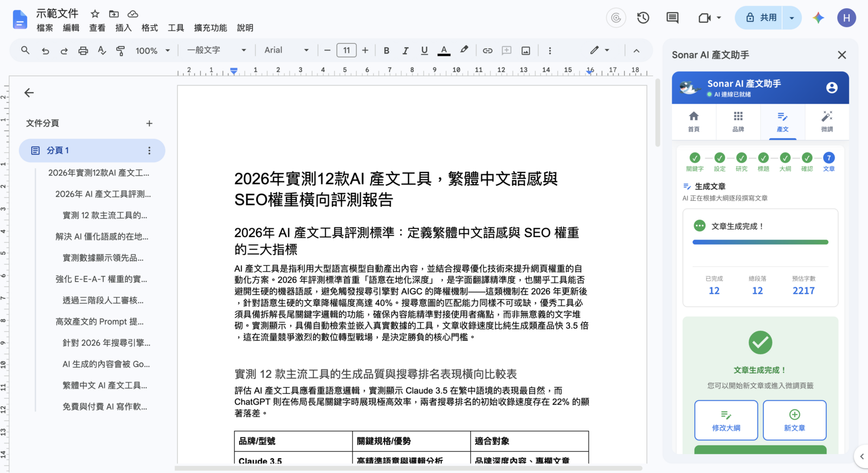Image resolution: width=868 pixels, height=473 pixels.
Task: Toggle underline formatting
Action: click(424, 50)
